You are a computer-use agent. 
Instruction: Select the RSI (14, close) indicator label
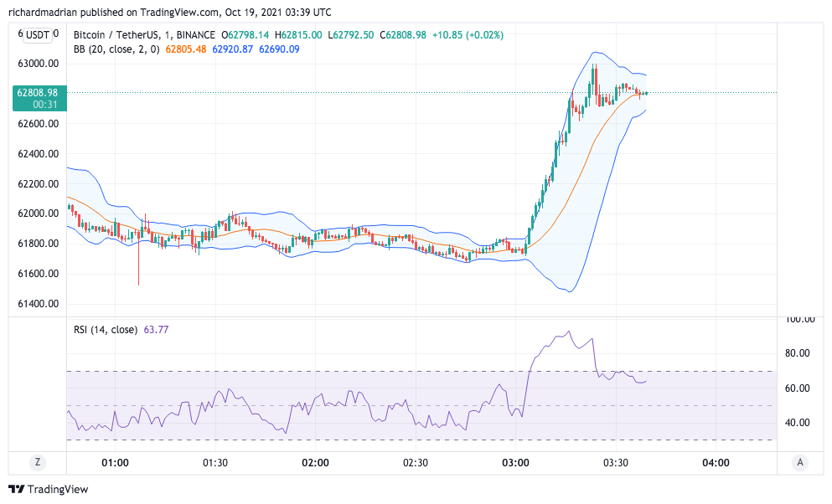pyautogui.click(x=106, y=330)
